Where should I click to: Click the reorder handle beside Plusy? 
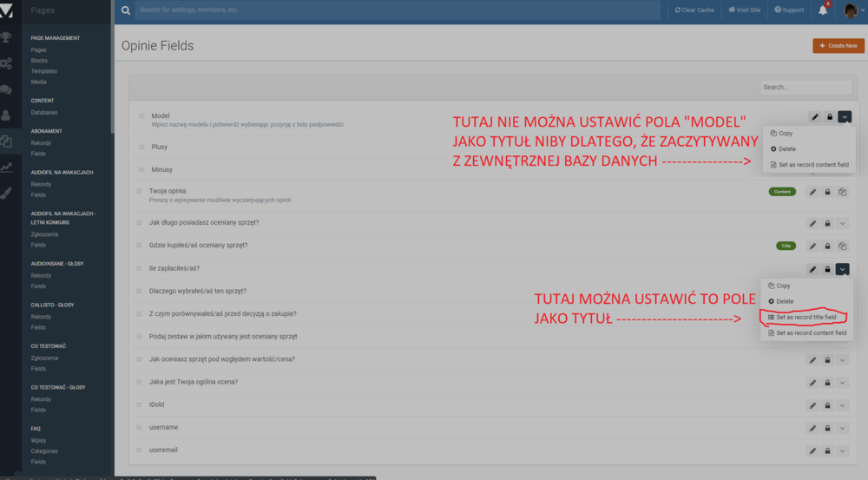(x=141, y=148)
